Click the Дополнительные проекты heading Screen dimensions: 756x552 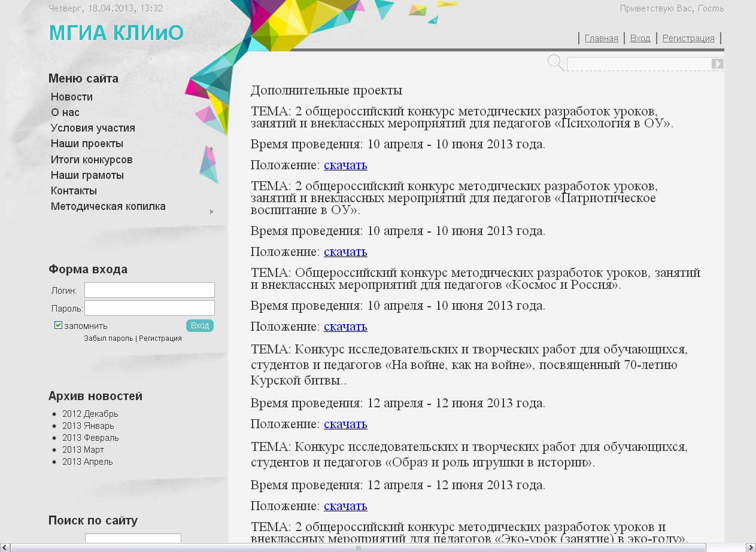[x=326, y=90]
